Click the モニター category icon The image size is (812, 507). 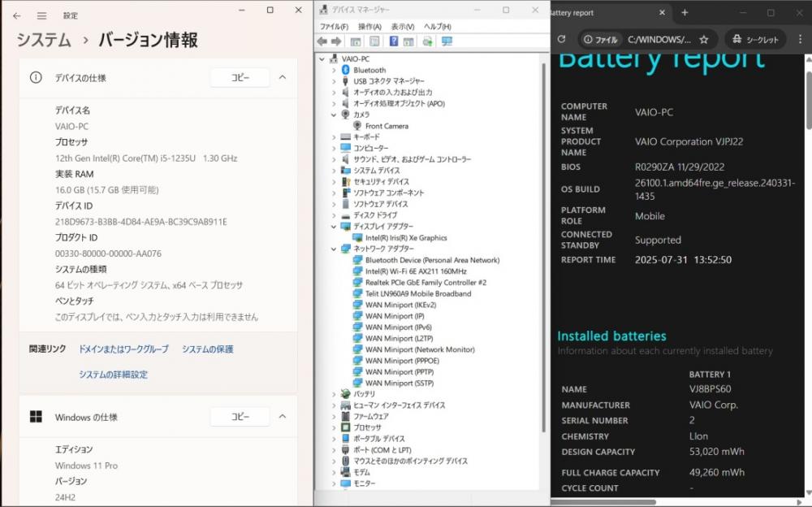coord(346,483)
